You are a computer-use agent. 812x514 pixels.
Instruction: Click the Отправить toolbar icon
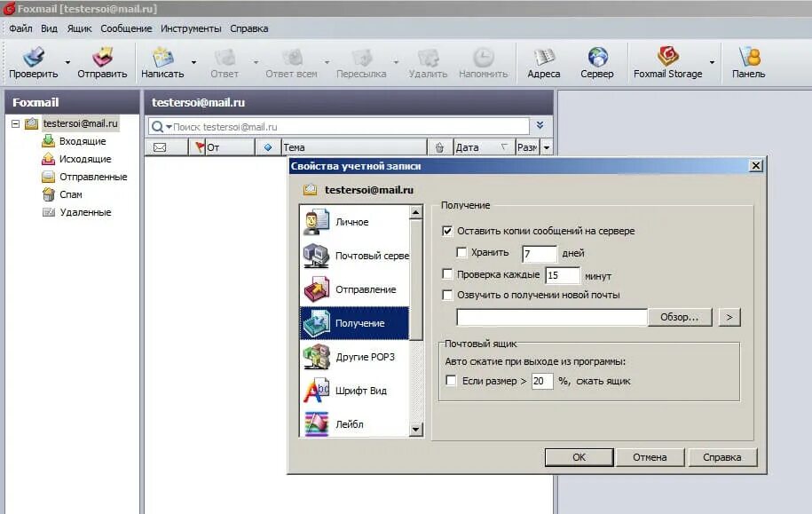(x=103, y=57)
